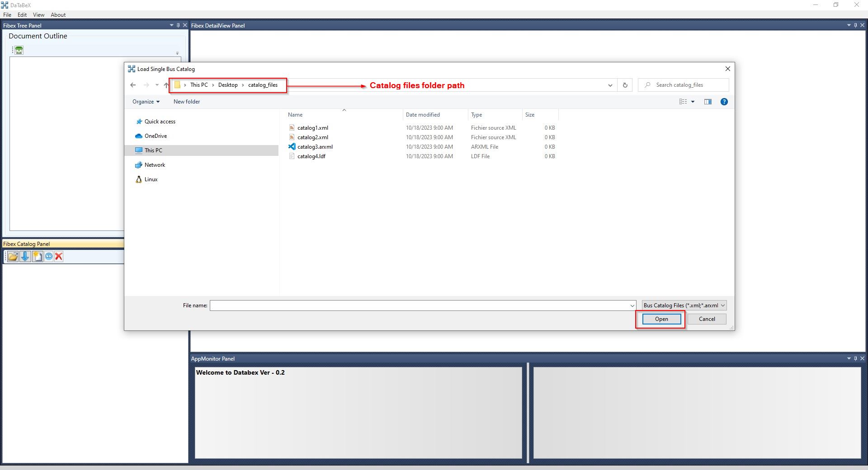868x470 pixels.
Task: Open the dialog help question mark icon
Action: coord(724,102)
